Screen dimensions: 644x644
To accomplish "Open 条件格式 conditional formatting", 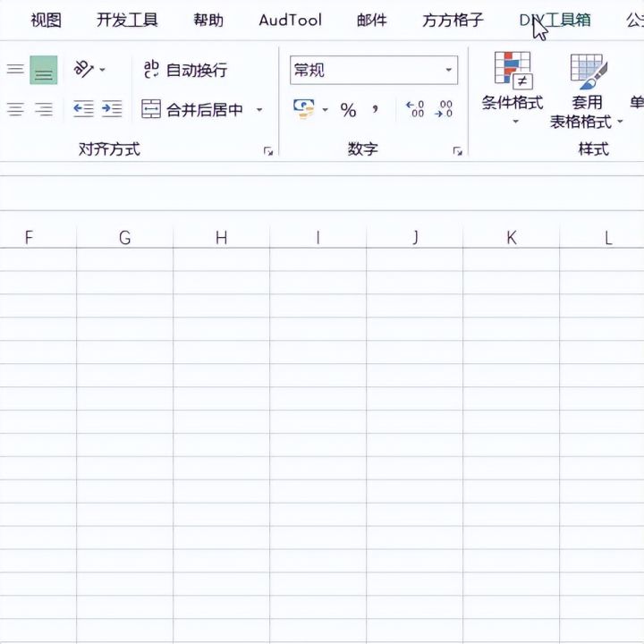I will coord(513,88).
